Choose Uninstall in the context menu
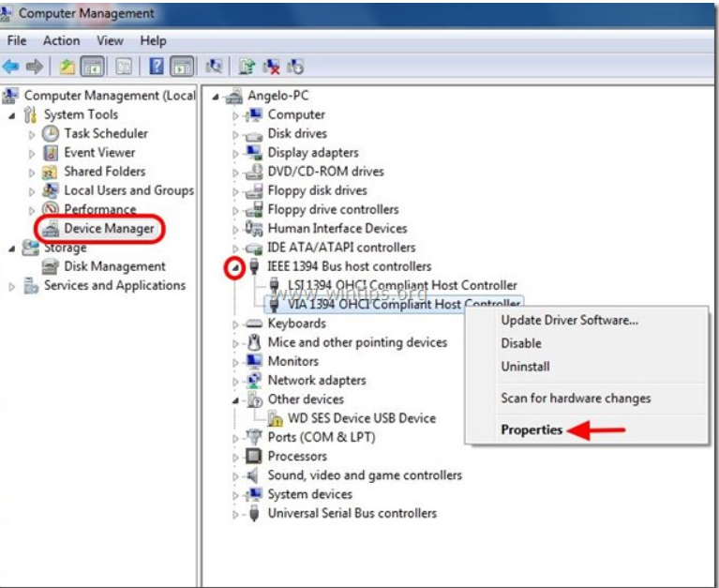Viewport: 719px width, 588px height. [x=525, y=367]
